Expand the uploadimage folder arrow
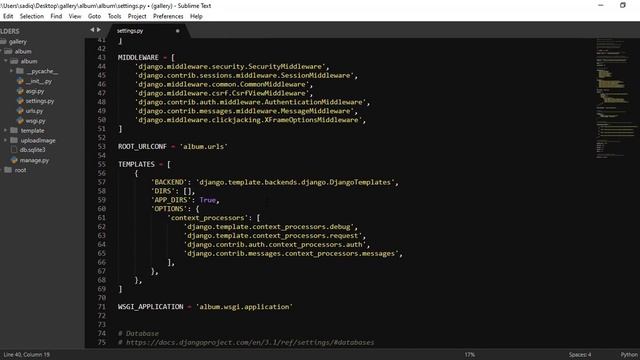This screenshot has height=360, width=640. (6, 140)
